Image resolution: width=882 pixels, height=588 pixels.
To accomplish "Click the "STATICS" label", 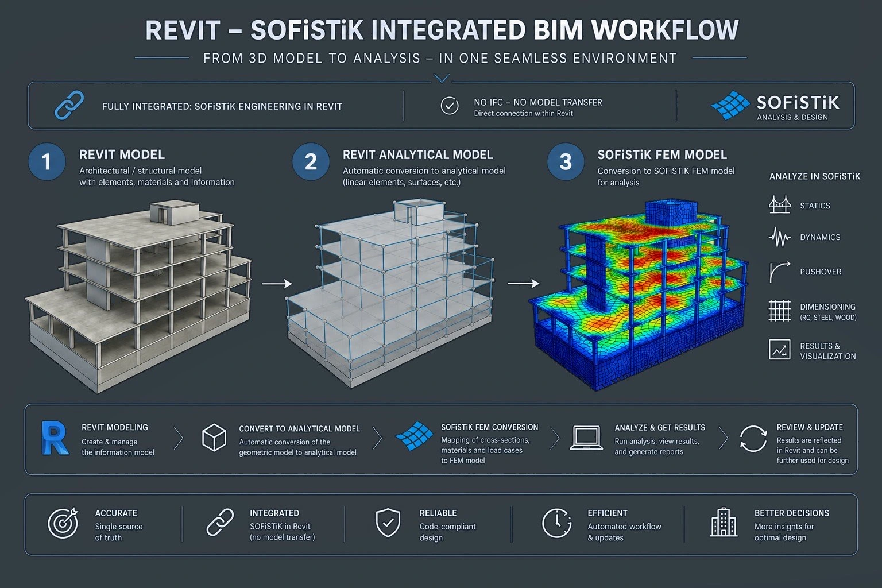I will (x=815, y=206).
